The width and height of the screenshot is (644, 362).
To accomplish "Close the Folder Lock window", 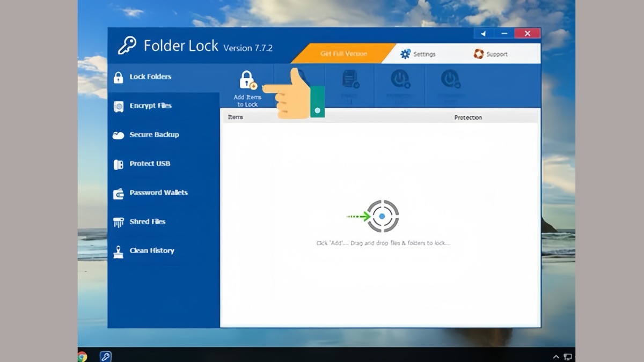I will 528,33.
